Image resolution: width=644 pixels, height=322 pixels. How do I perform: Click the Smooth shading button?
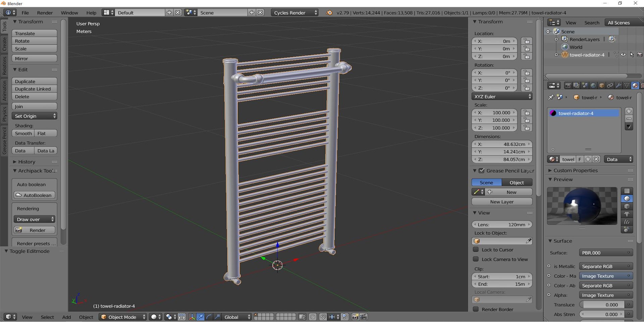coord(23,133)
